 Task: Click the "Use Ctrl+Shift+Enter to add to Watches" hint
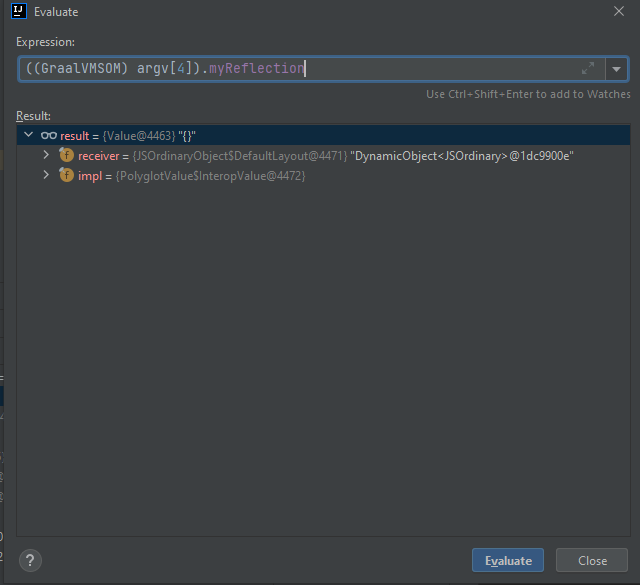click(528, 94)
